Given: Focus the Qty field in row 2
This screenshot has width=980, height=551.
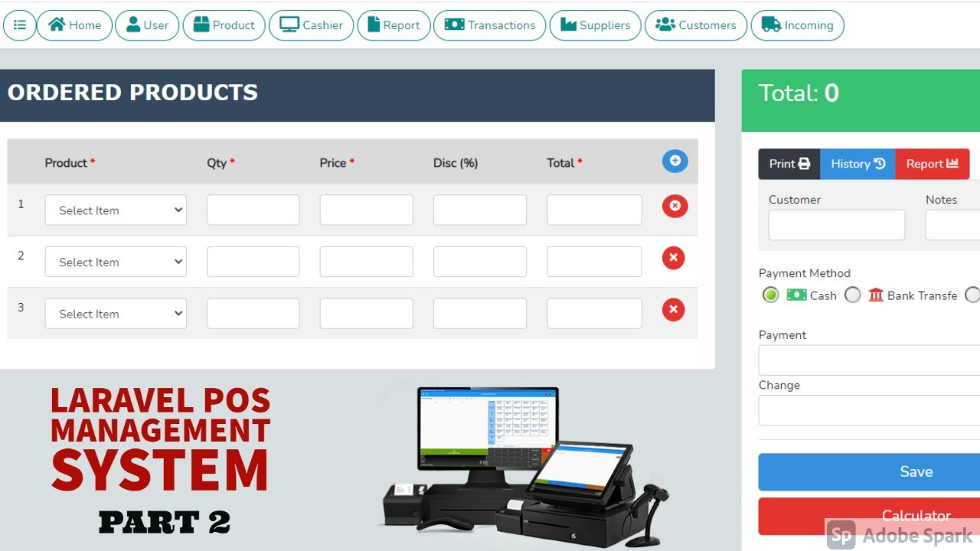Looking at the screenshot, I should [253, 262].
